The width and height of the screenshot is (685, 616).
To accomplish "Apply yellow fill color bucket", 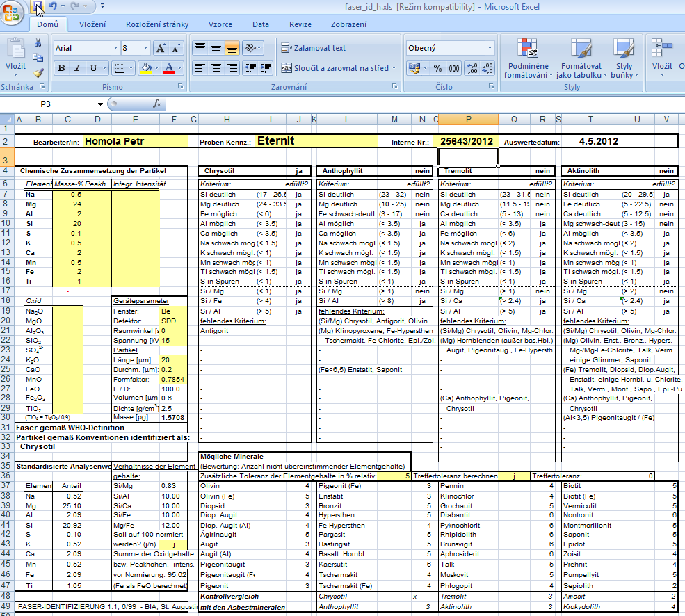I will [146, 68].
